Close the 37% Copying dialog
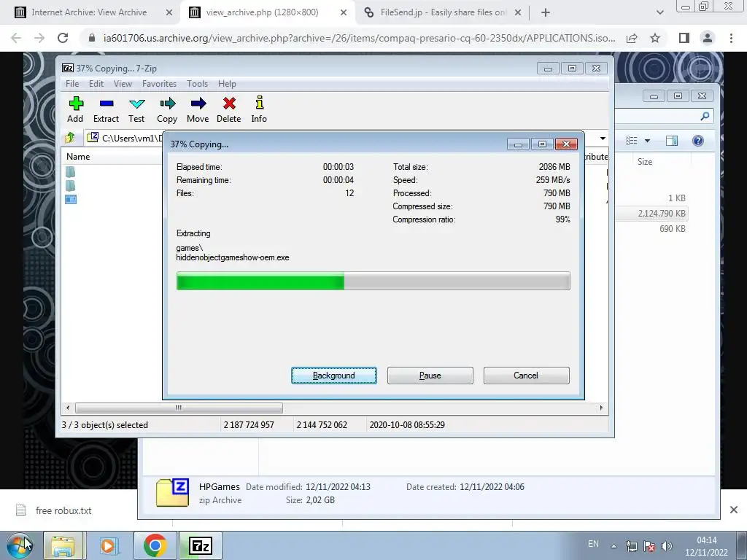Viewport: 747px width, 560px height. pos(566,144)
